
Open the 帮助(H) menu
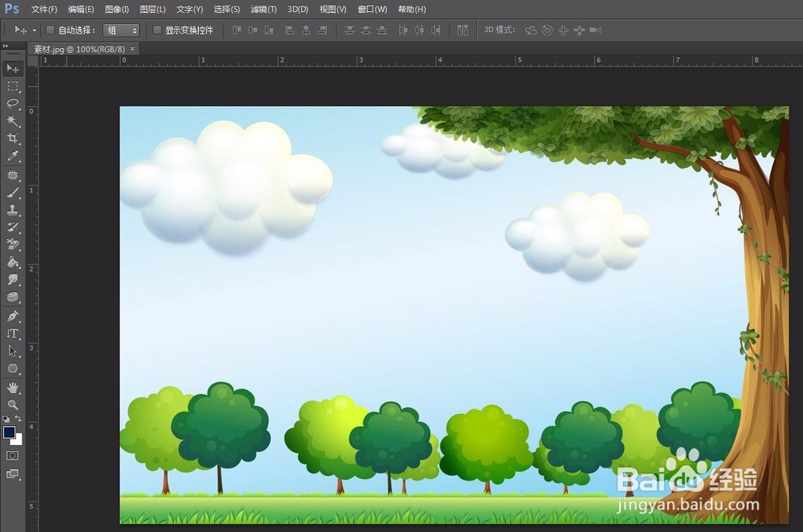tap(412, 9)
